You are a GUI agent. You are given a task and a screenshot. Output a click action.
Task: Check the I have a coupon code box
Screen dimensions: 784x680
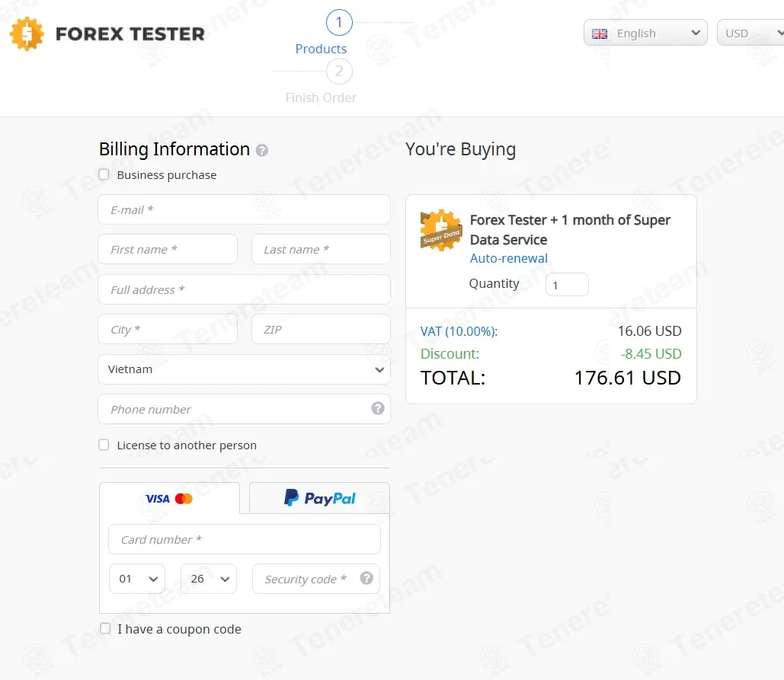(x=105, y=628)
